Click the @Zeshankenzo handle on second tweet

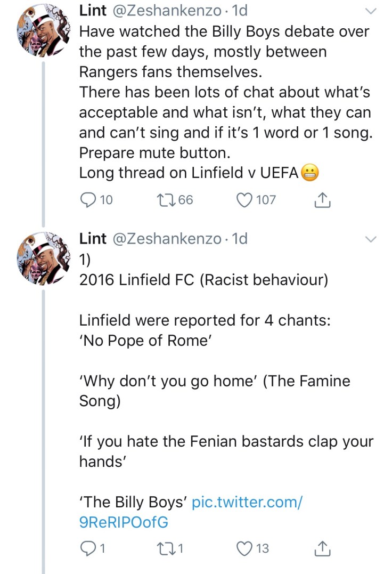[165, 238]
